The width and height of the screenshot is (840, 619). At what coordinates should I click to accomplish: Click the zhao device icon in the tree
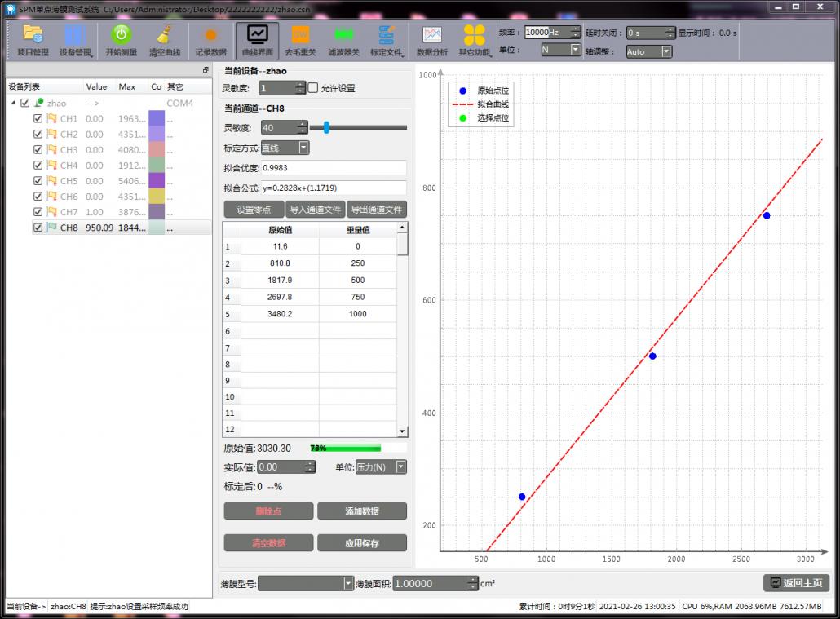point(39,103)
